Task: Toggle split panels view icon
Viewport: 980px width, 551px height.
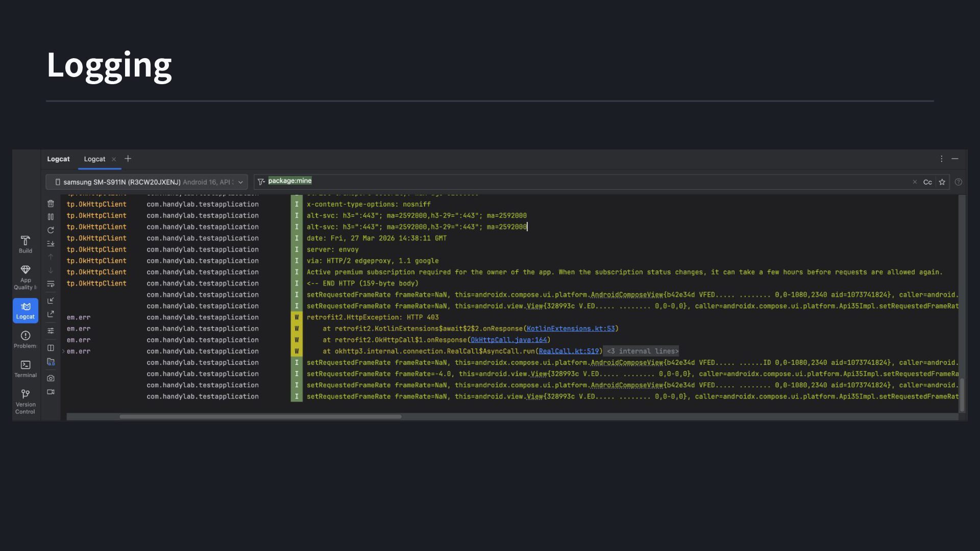Action: (x=51, y=348)
